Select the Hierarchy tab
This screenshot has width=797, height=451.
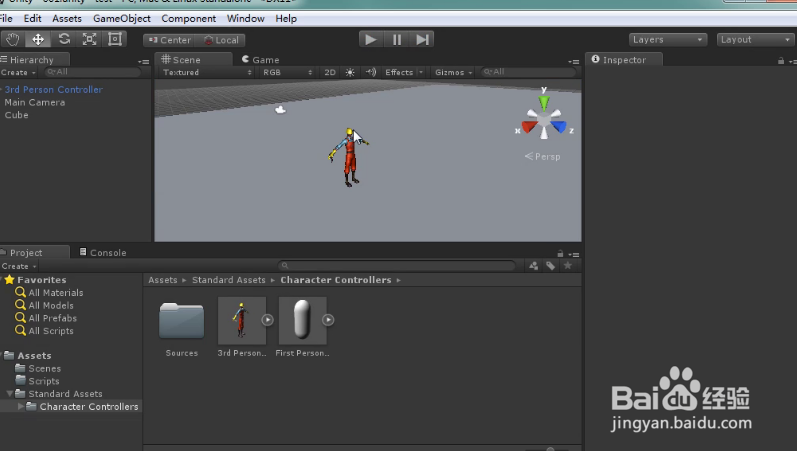(34, 59)
